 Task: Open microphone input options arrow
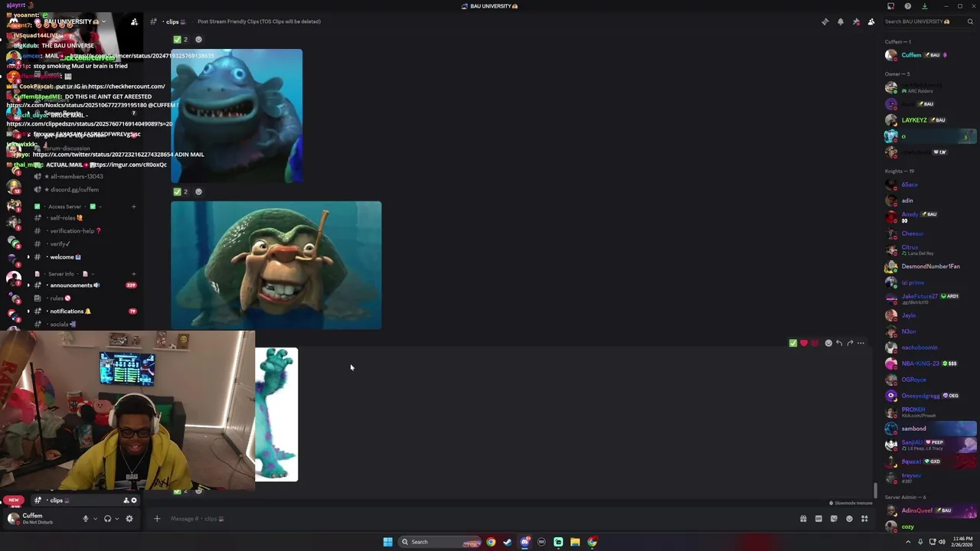click(95, 519)
